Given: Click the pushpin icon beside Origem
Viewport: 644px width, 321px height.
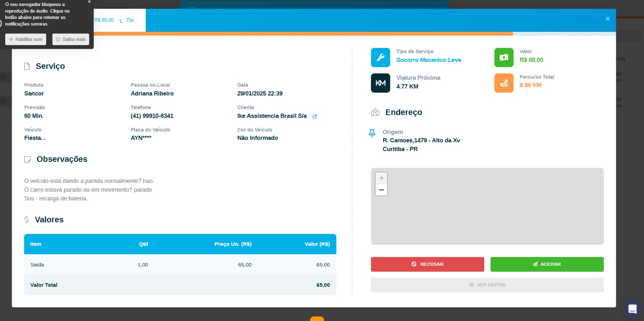Looking at the screenshot, I should coord(372,133).
